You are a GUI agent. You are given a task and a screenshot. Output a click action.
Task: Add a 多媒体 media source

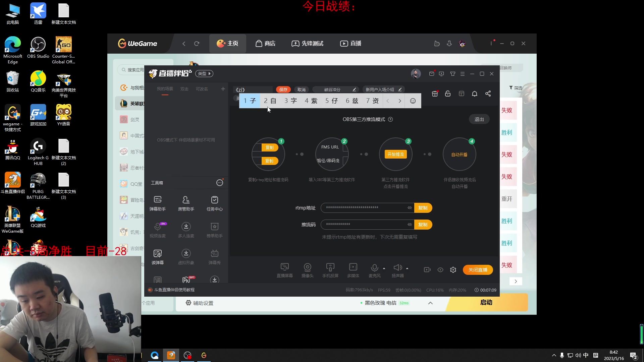pos(353,270)
